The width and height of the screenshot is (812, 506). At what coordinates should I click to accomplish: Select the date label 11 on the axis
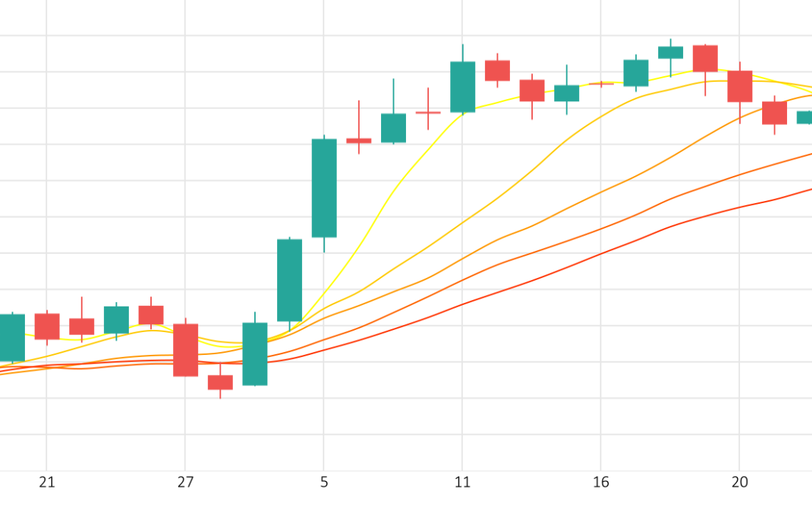(462, 482)
